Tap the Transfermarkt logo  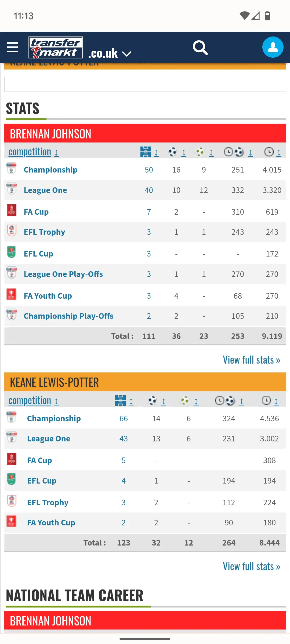[x=56, y=47]
